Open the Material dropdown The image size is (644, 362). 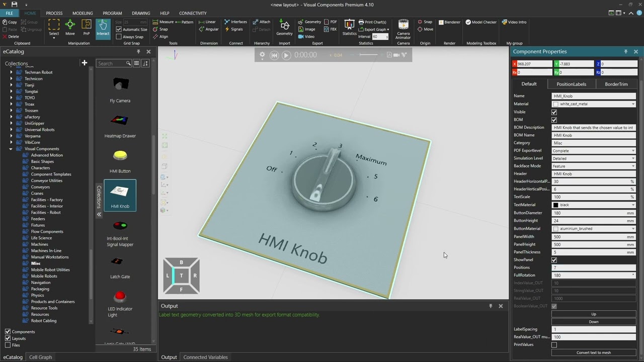coord(594,104)
